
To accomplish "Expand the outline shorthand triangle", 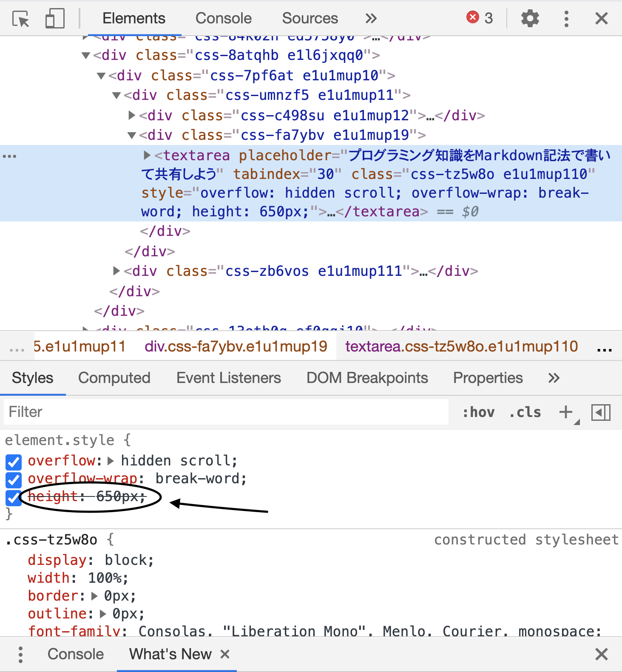I will [103, 614].
